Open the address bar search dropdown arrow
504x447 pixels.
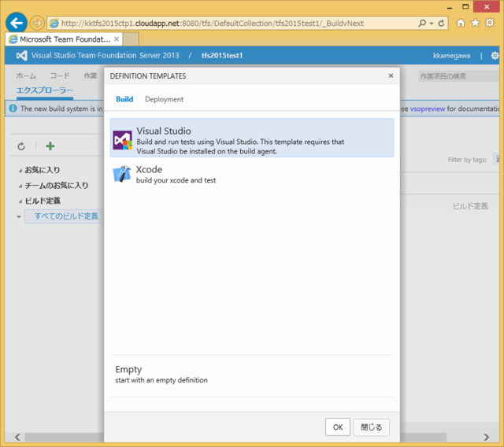coord(432,23)
